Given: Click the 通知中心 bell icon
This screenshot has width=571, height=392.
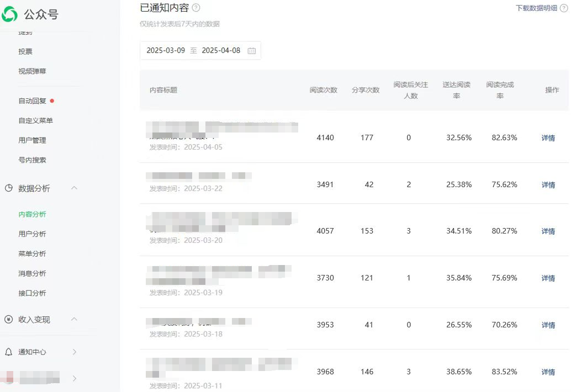Looking at the screenshot, I should [9, 352].
